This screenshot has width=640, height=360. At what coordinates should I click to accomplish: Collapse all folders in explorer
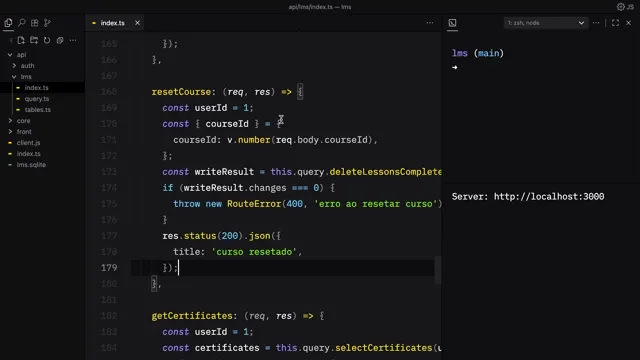[60, 40]
